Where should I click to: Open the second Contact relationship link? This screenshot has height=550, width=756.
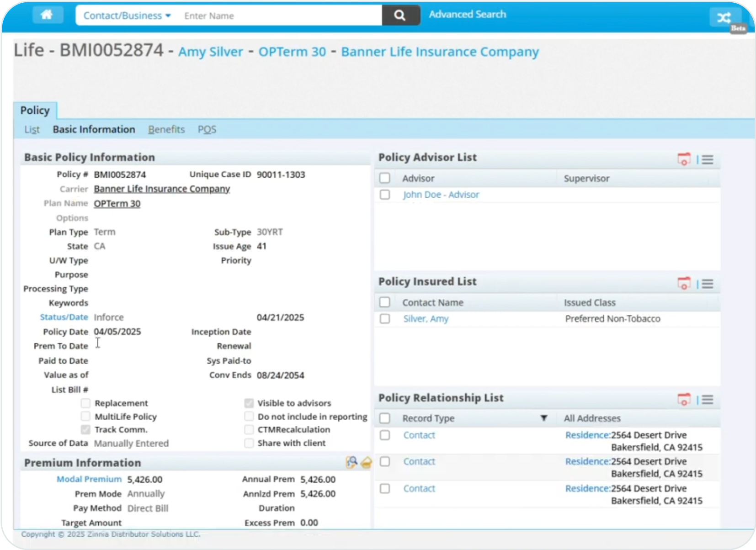point(419,461)
